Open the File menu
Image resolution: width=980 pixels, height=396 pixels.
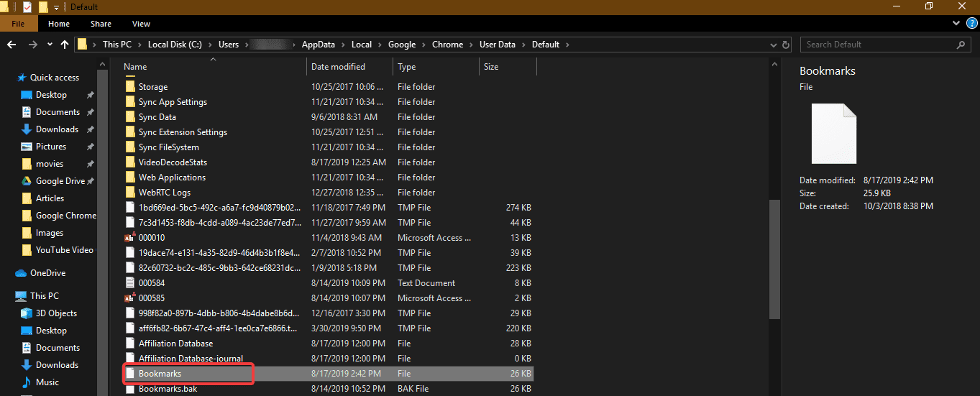(x=18, y=24)
